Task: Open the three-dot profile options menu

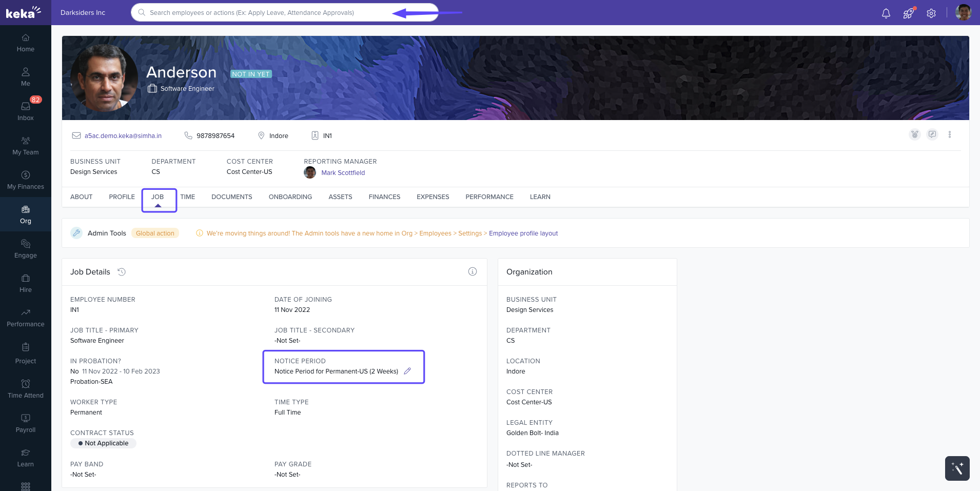Action: (x=950, y=134)
